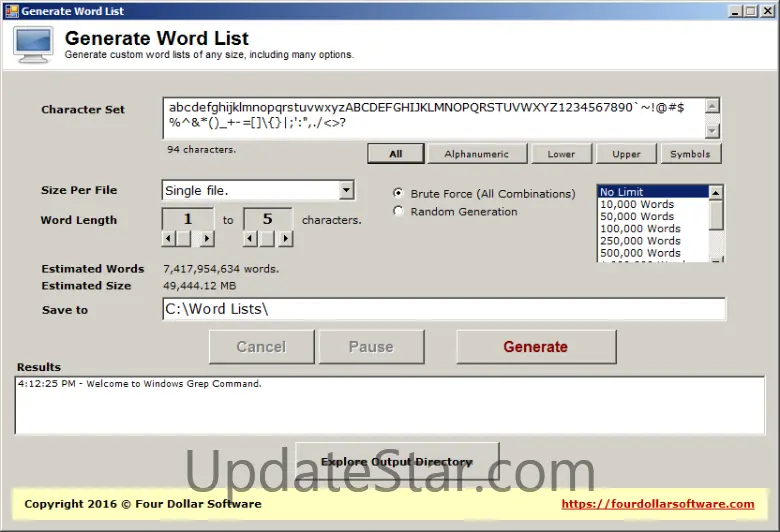Click the maximum length slider track
This screenshot has width=780, height=532.
click(268, 239)
